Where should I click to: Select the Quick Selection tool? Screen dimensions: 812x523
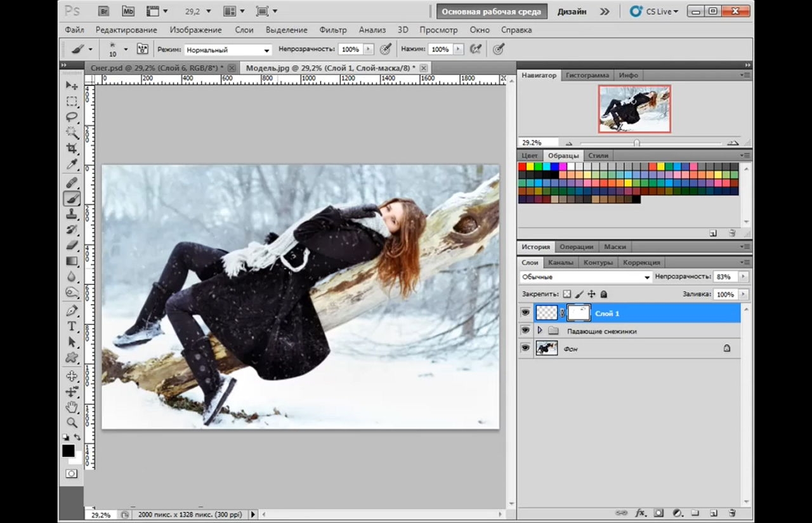[72, 133]
